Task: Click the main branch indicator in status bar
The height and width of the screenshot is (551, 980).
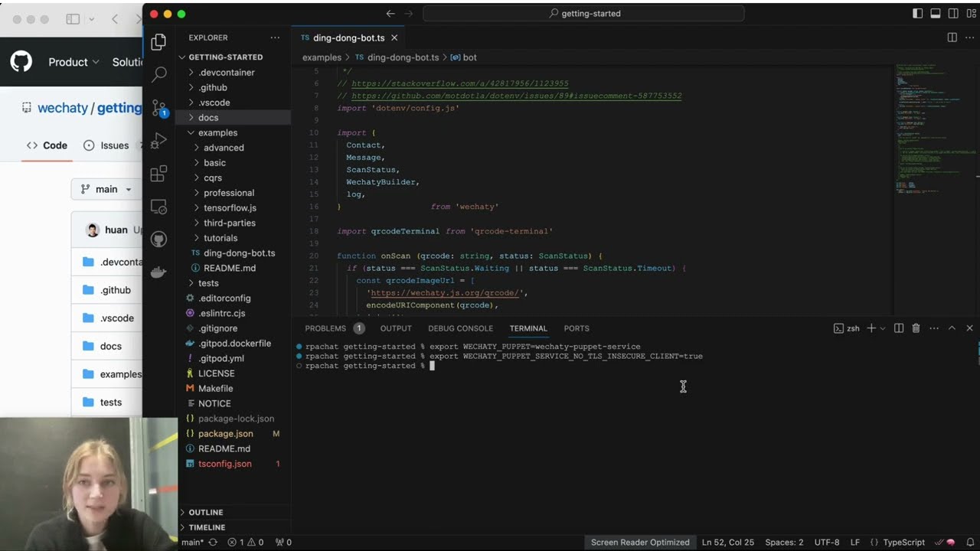Action: (193, 543)
